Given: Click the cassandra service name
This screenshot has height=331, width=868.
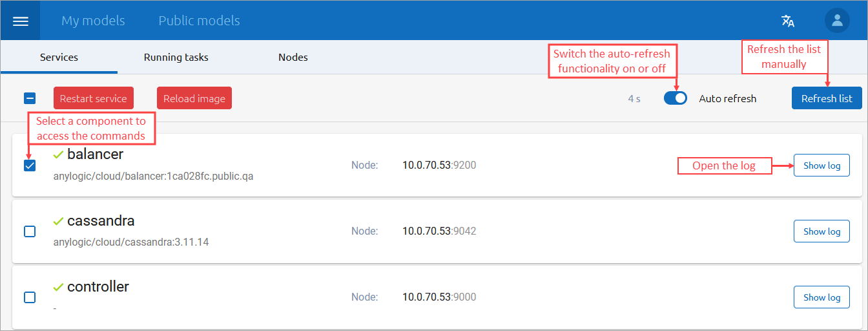Looking at the screenshot, I should coord(101,220).
